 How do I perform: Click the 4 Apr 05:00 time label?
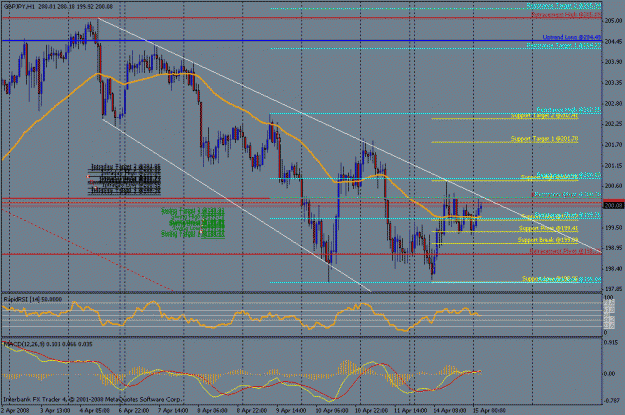point(94,411)
